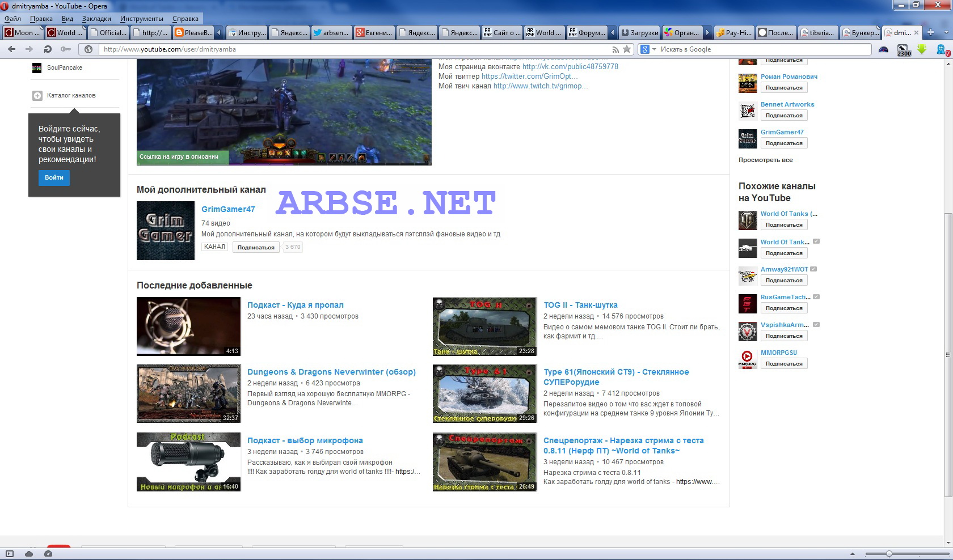Image resolution: width=953 pixels, height=560 pixels.
Task: Open the extension icon labeled 2300
Action: (904, 50)
